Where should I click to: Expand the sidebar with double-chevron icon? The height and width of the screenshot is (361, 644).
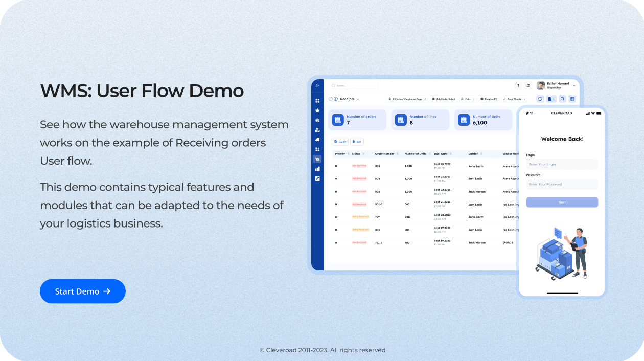coord(317,86)
